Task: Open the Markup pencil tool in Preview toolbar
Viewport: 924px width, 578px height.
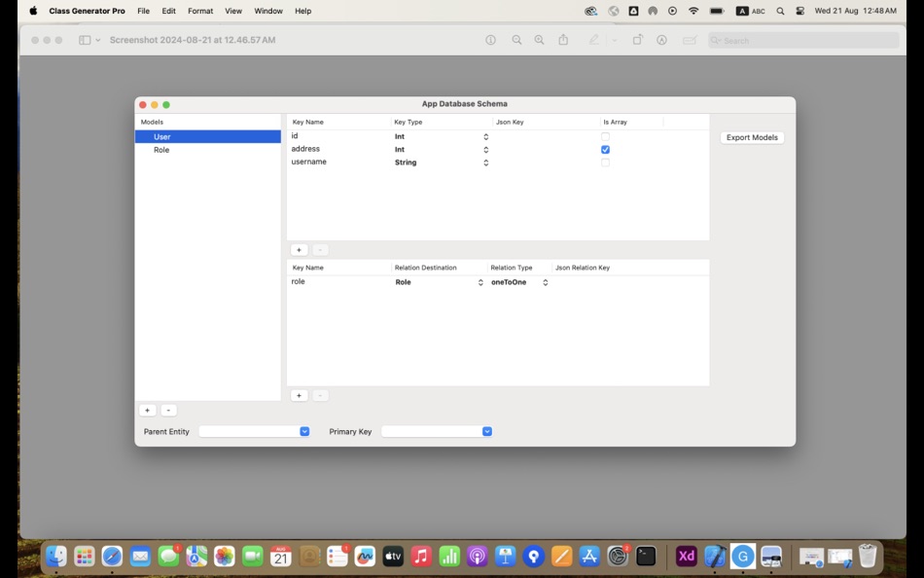Action: tap(593, 40)
